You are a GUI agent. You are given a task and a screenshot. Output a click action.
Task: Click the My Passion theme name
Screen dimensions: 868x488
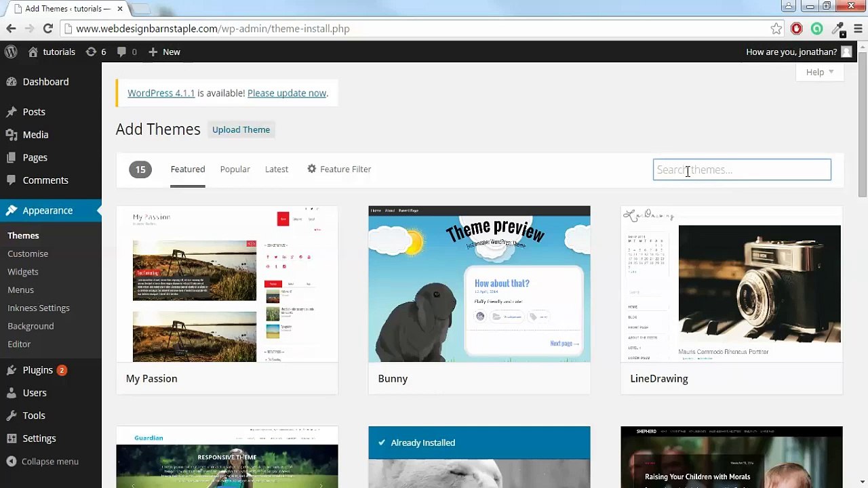tap(152, 378)
